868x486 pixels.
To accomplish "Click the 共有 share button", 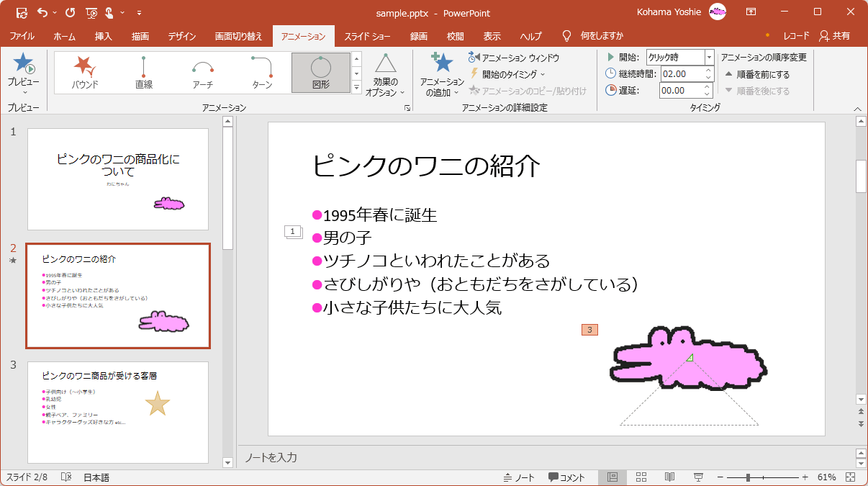I will click(x=835, y=36).
